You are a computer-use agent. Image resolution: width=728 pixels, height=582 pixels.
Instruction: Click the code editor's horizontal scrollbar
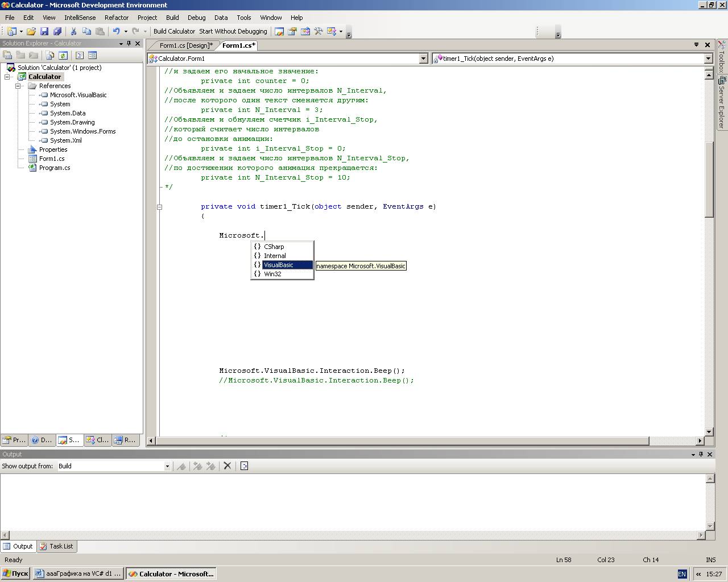click(x=398, y=440)
